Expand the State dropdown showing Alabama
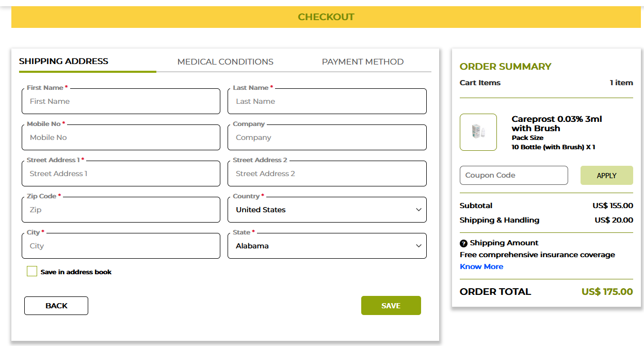 click(327, 246)
